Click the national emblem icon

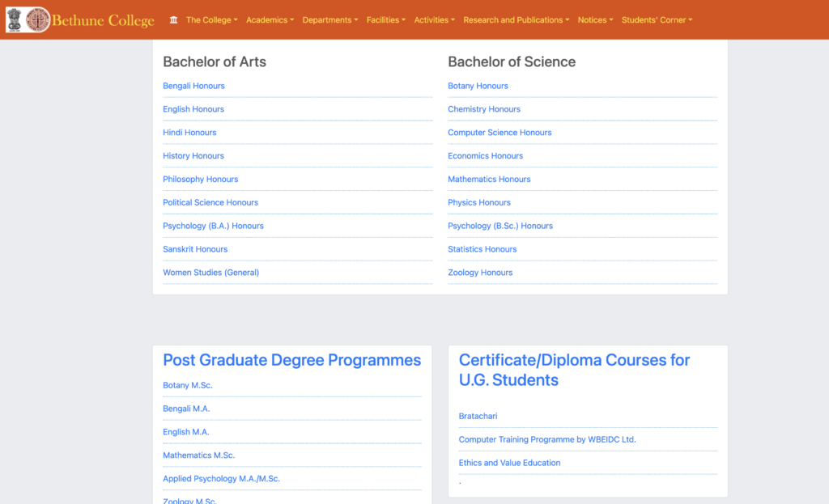tap(13, 19)
